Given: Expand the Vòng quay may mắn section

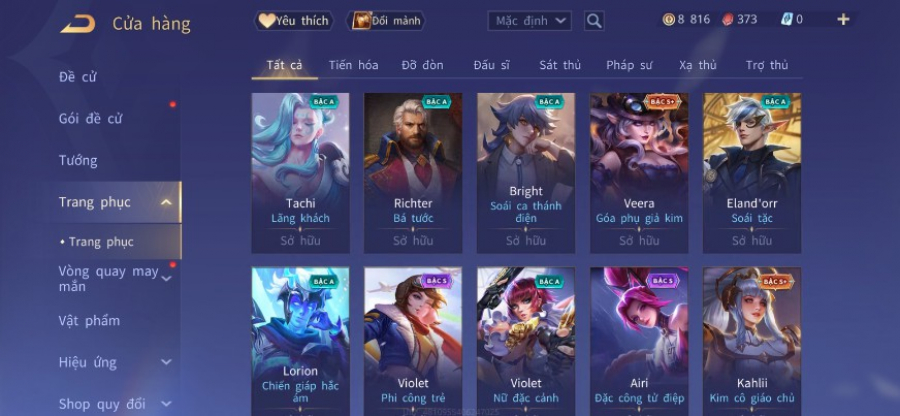Looking at the screenshot, I should pos(166,279).
